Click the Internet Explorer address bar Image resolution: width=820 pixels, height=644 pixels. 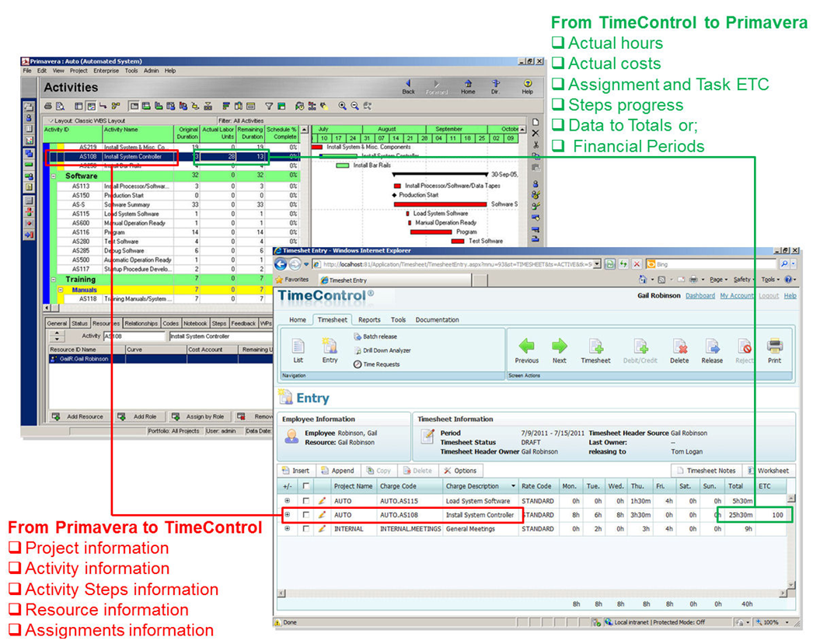(457, 264)
